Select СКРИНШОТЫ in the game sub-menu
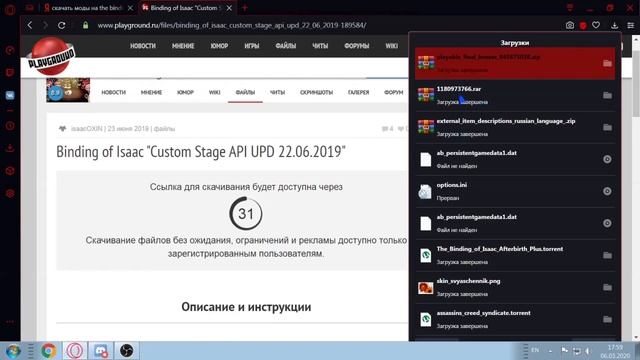Image resolution: width=640 pixels, height=360 pixels. click(x=316, y=93)
